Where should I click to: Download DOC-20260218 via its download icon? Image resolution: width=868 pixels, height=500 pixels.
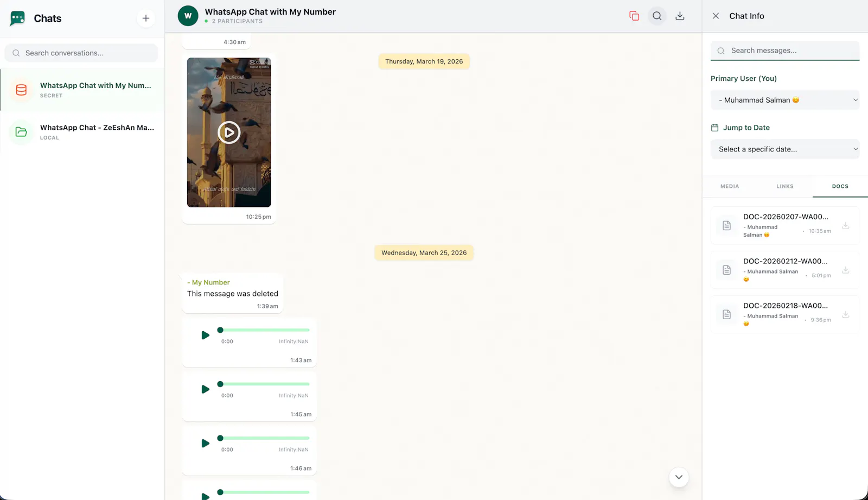point(846,315)
